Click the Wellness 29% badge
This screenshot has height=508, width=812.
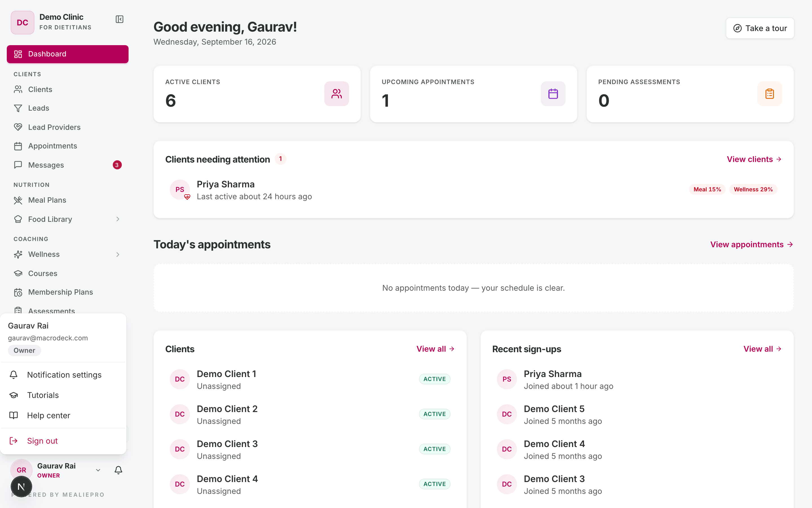(x=753, y=189)
